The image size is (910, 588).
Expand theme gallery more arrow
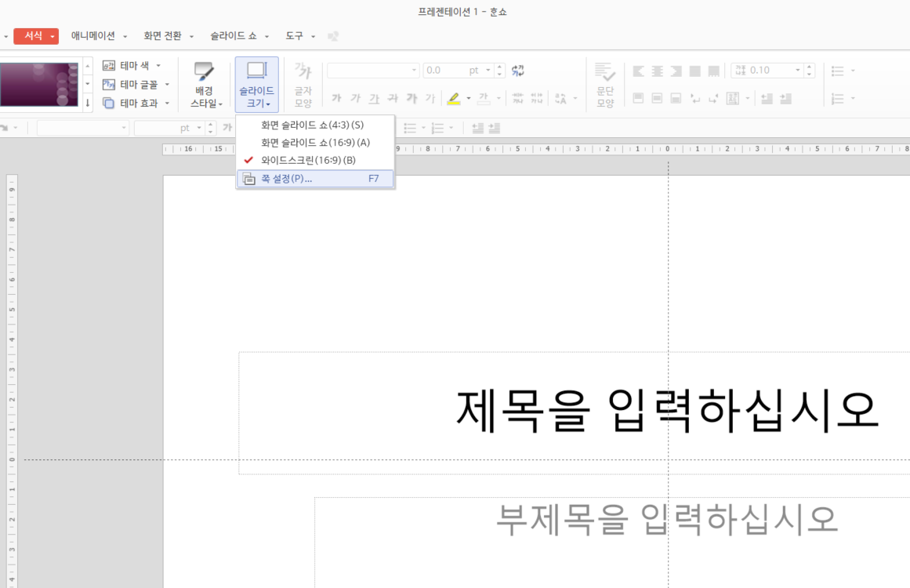click(x=88, y=103)
